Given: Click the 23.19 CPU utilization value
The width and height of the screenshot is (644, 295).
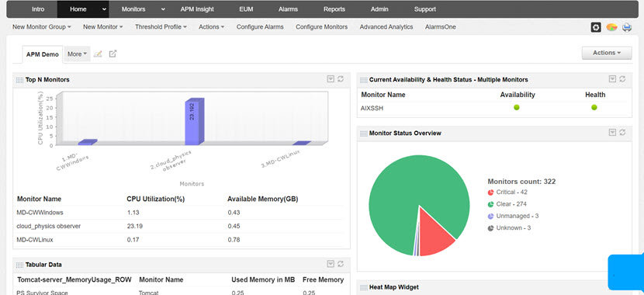Looking at the screenshot, I should tap(134, 226).
